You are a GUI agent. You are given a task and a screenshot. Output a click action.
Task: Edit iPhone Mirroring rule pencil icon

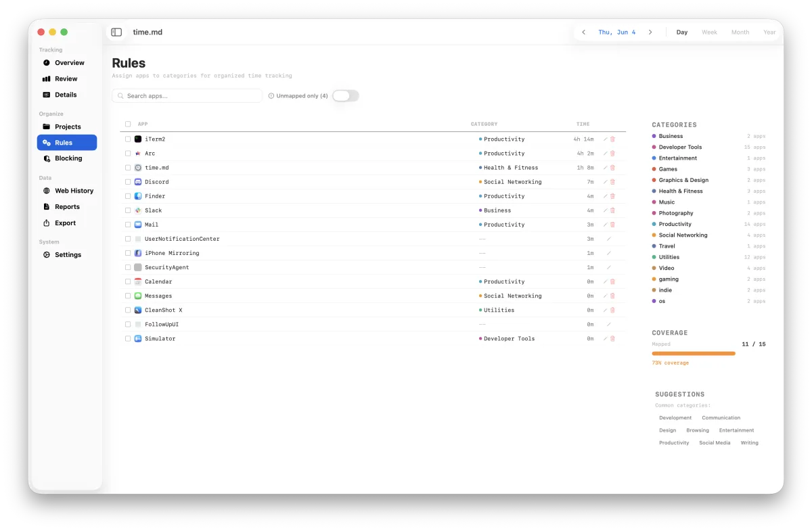pos(609,253)
